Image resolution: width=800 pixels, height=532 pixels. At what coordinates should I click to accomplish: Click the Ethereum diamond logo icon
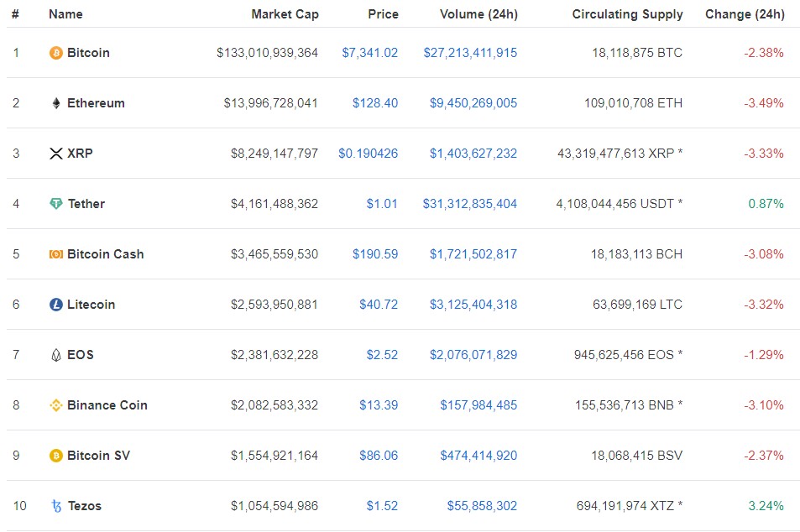pos(56,103)
